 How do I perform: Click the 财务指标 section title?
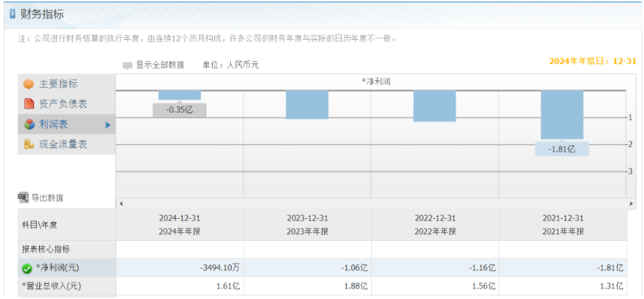pyautogui.click(x=42, y=15)
